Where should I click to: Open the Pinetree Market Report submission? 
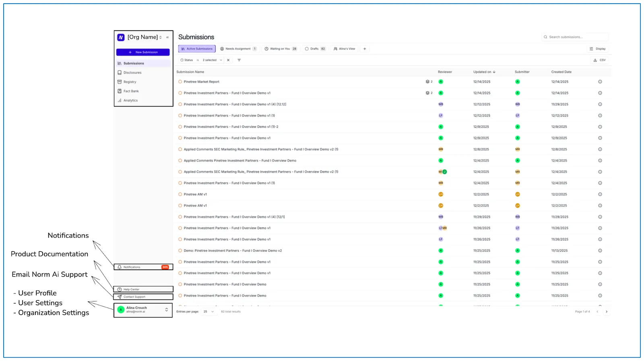201,82
